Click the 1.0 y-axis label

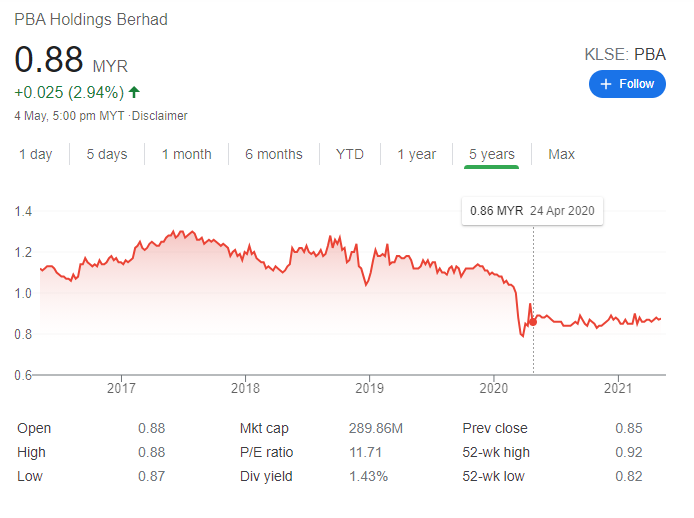coord(23,293)
